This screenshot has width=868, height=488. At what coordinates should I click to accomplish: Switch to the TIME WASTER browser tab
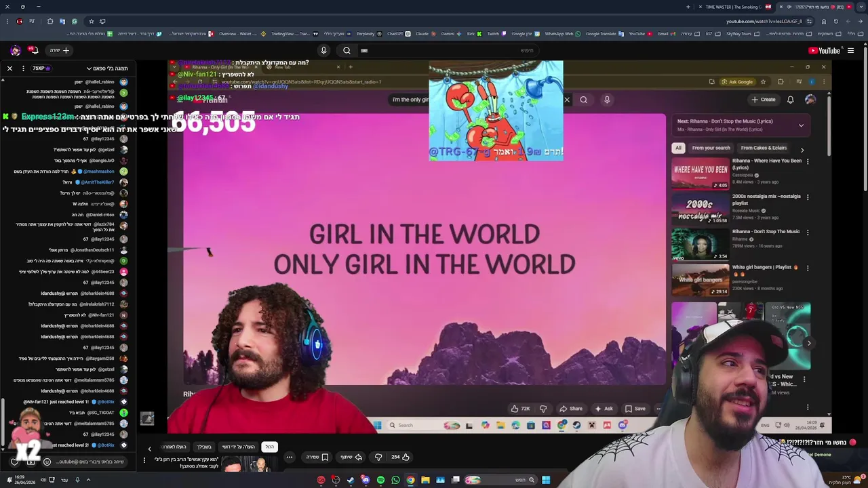click(734, 7)
